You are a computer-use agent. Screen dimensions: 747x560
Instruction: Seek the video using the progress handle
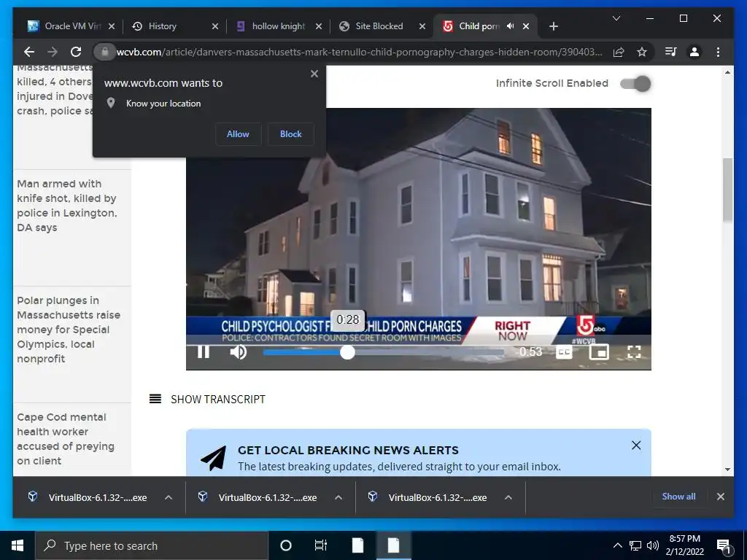click(x=348, y=352)
